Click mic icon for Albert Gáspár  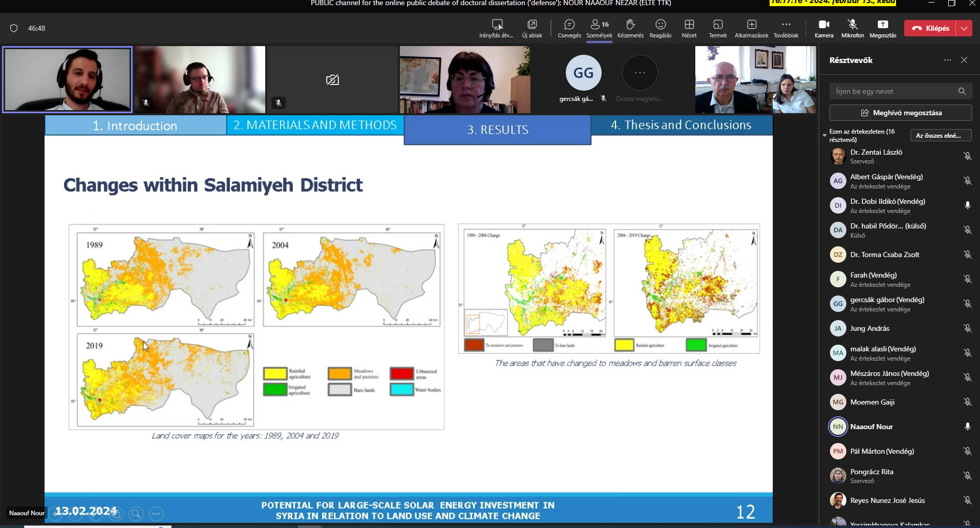[x=968, y=181]
